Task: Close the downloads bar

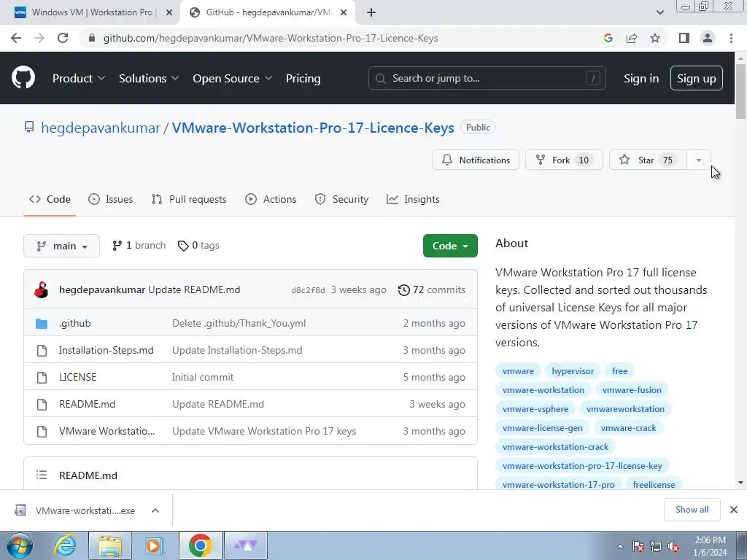Action: click(x=734, y=510)
